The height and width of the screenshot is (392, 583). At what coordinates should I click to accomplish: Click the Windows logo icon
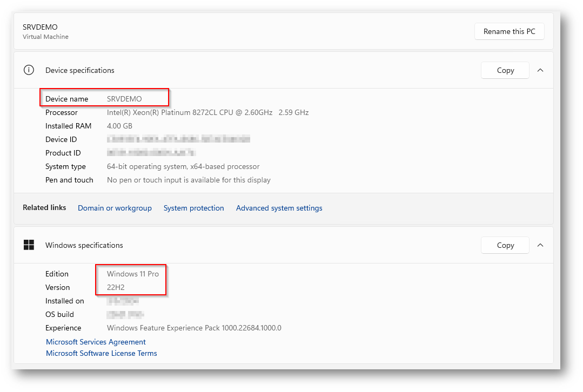coord(29,245)
